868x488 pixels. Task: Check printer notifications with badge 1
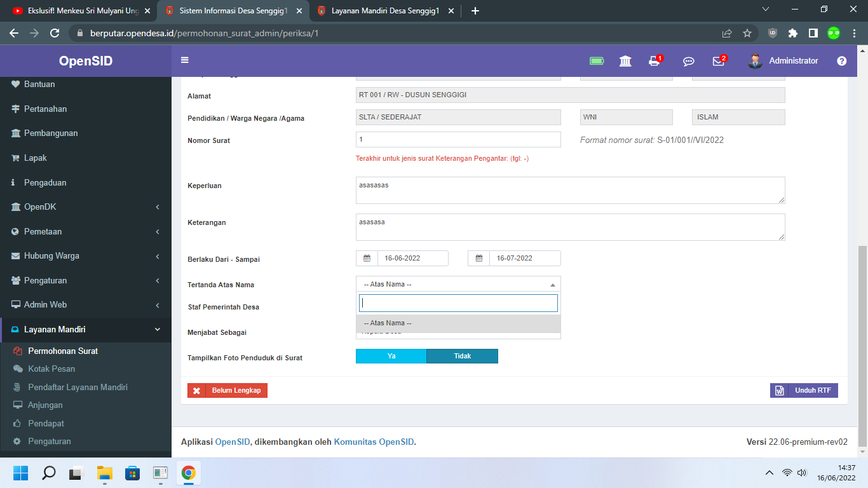(654, 60)
